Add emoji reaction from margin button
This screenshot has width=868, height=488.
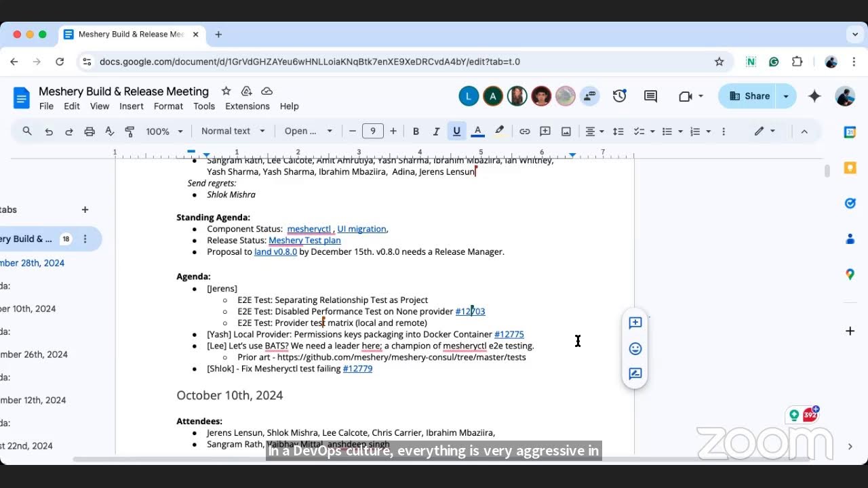(x=635, y=348)
